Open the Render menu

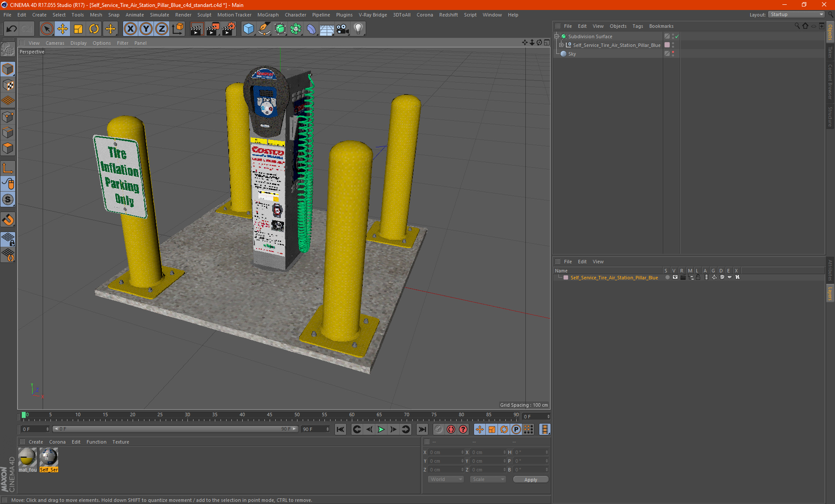(183, 15)
